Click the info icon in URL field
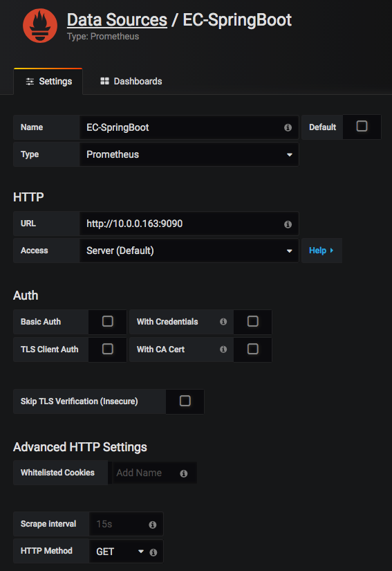Viewport: 392px width, 571px height. (x=288, y=224)
